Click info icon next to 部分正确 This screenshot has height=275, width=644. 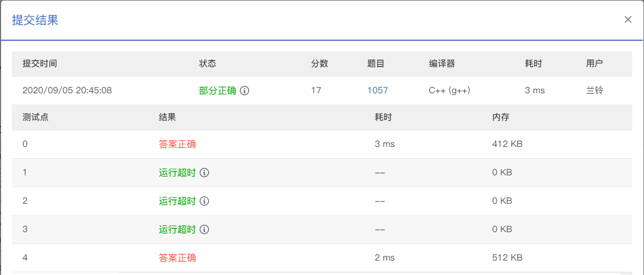[x=245, y=91]
